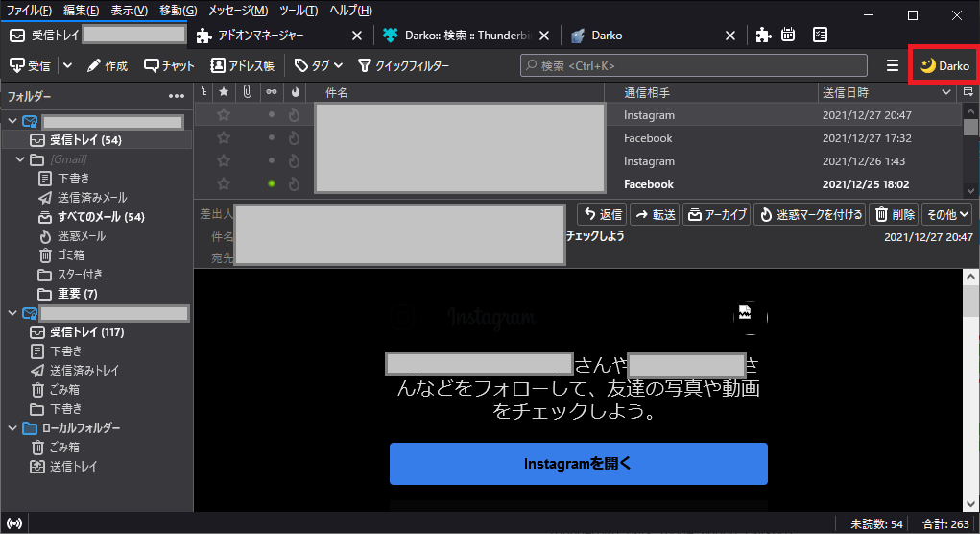This screenshot has height=534, width=980.
Task: Click 作成 to compose a message
Action: (107, 65)
